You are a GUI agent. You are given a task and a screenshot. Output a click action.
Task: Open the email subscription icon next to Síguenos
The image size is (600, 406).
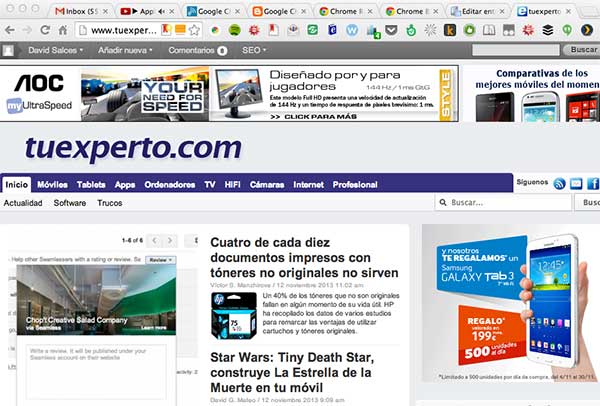pyautogui.click(x=576, y=184)
